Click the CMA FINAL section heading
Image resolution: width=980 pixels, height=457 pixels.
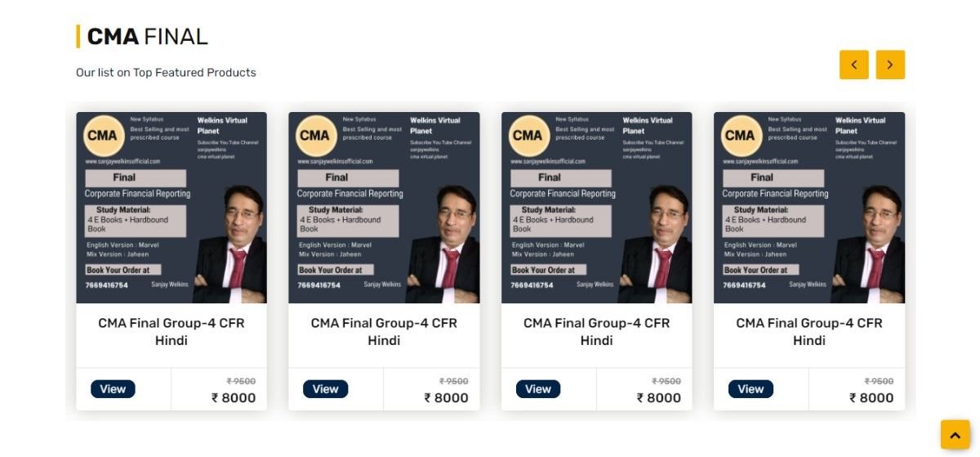pyautogui.click(x=147, y=37)
